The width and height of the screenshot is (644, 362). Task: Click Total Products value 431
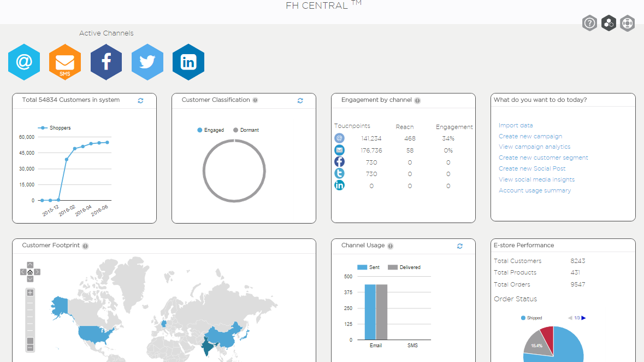click(575, 272)
